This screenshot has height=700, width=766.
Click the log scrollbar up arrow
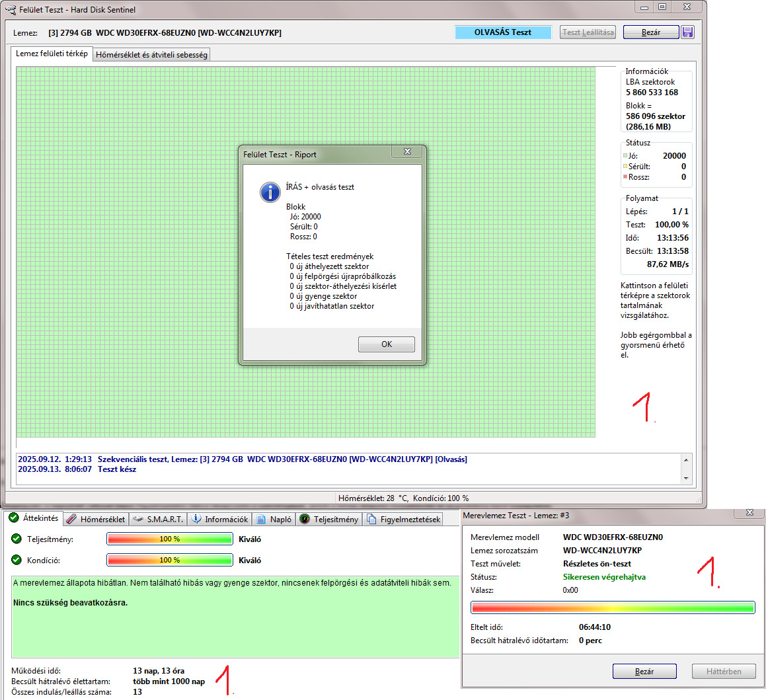686,460
